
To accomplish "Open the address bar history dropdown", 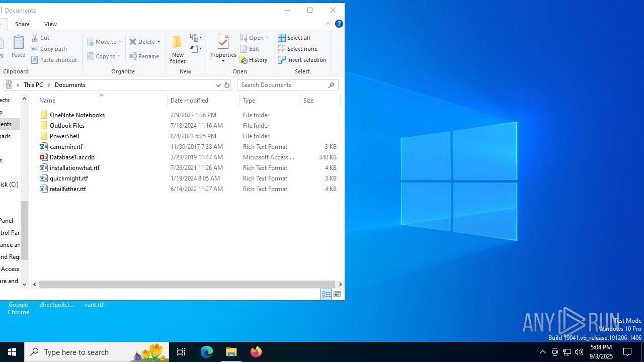I will tap(218, 85).
